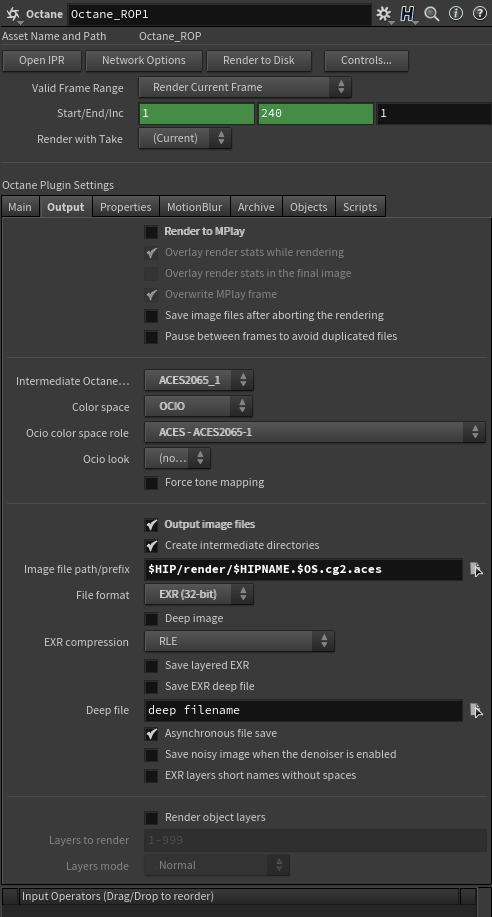Click the magnifier search parameters icon
This screenshot has height=917, width=492.
(x=432, y=13)
